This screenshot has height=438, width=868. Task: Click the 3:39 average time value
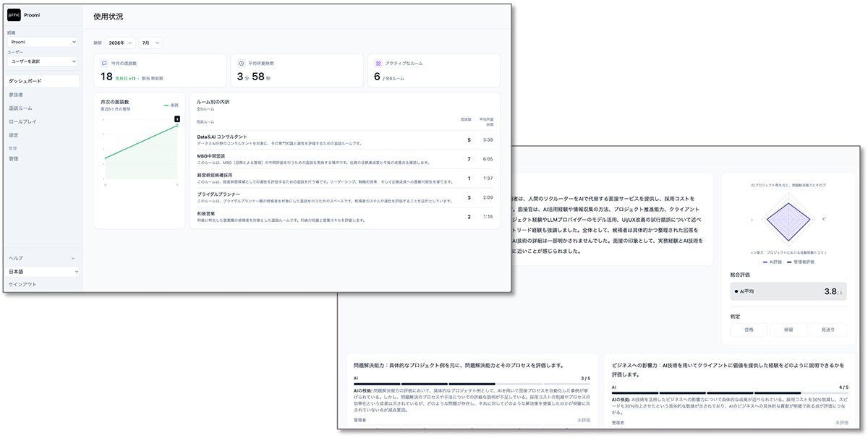tap(488, 140)
